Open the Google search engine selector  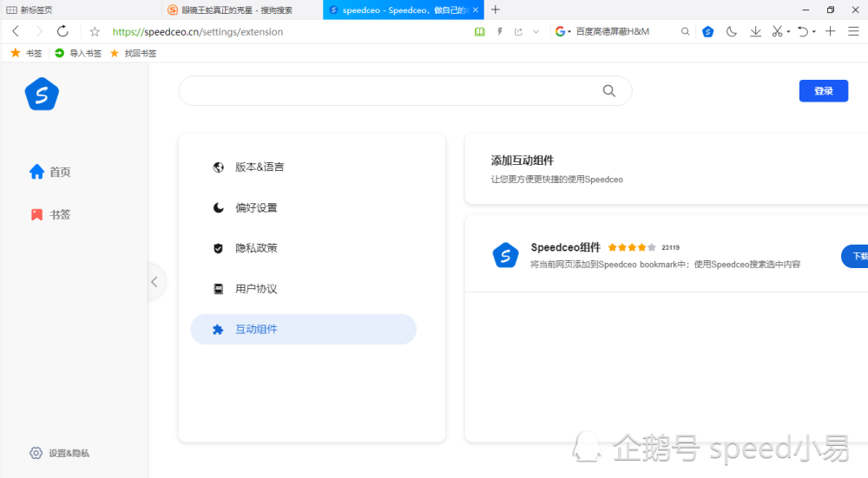click(x=563, y=31)
